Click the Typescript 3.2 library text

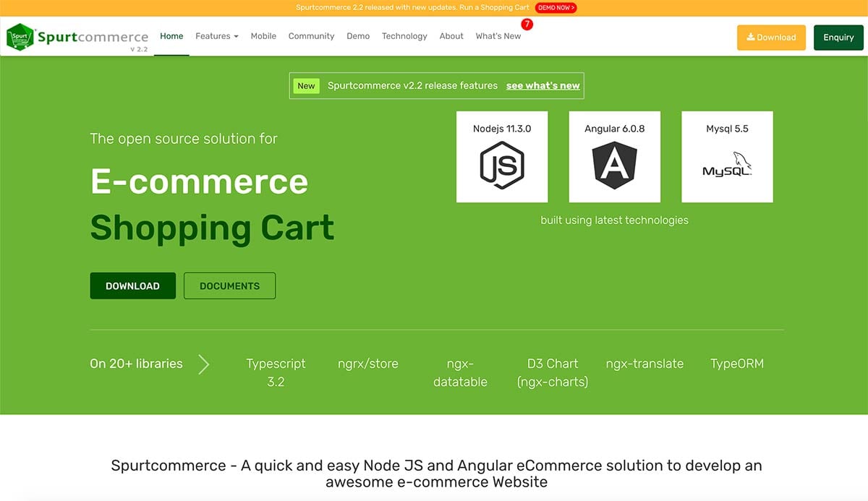(x=276, y=372)
